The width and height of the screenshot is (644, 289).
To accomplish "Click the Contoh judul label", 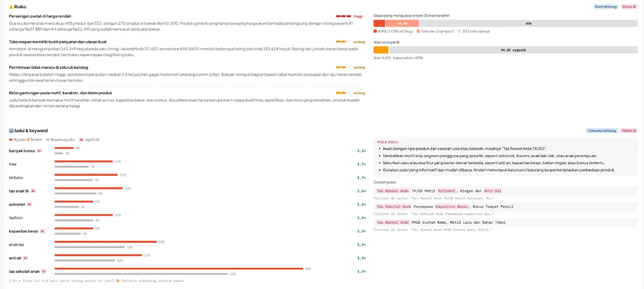I will 384,182.
